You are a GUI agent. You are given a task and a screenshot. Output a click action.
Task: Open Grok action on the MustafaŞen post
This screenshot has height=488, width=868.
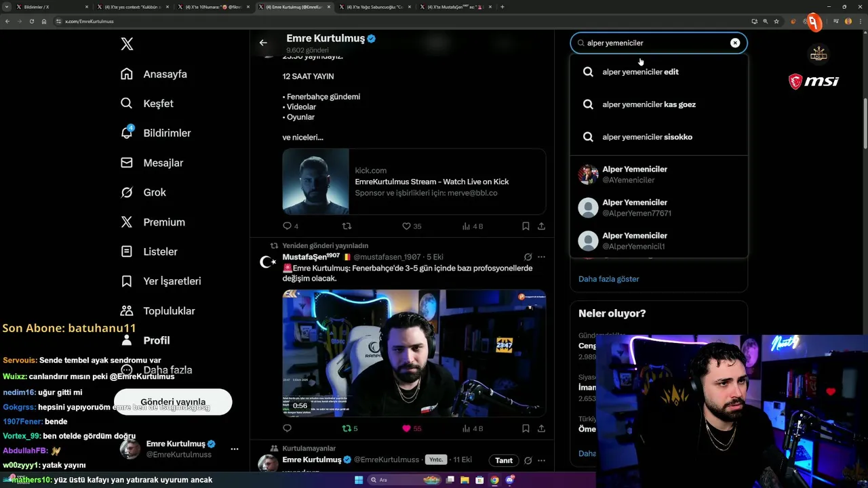528,257
